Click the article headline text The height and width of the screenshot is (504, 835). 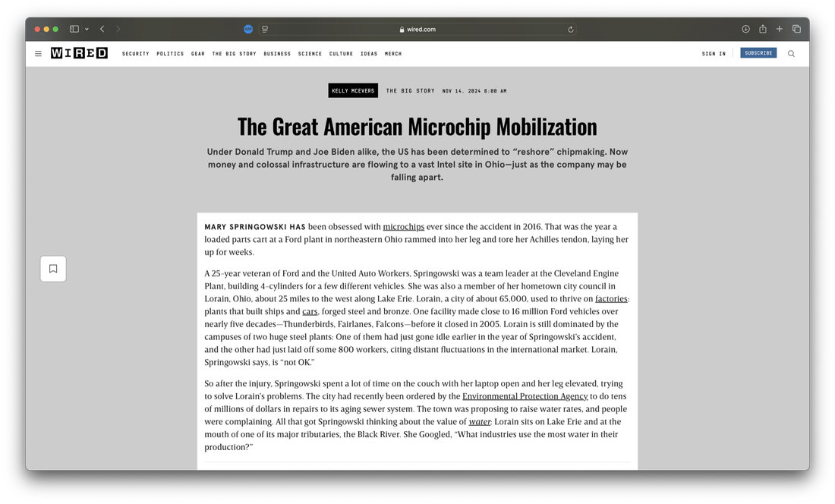pyautogui.click(x=417, y=127)
